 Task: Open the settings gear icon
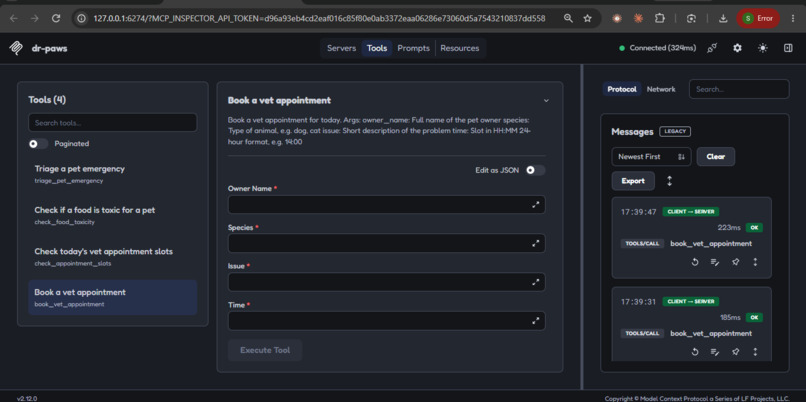738,48
